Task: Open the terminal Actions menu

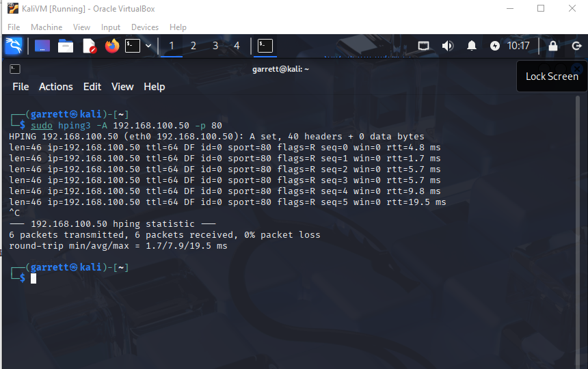Action: (x=56, y=87)
